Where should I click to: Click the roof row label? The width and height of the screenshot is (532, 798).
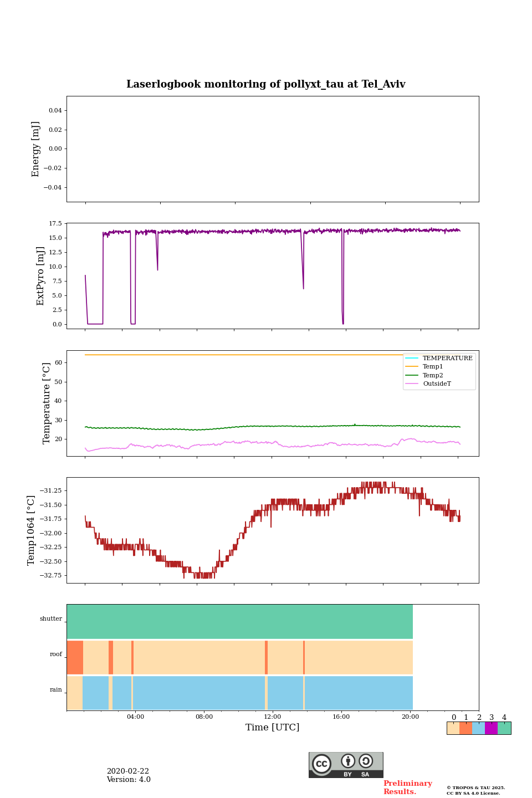tap(56, 654)
